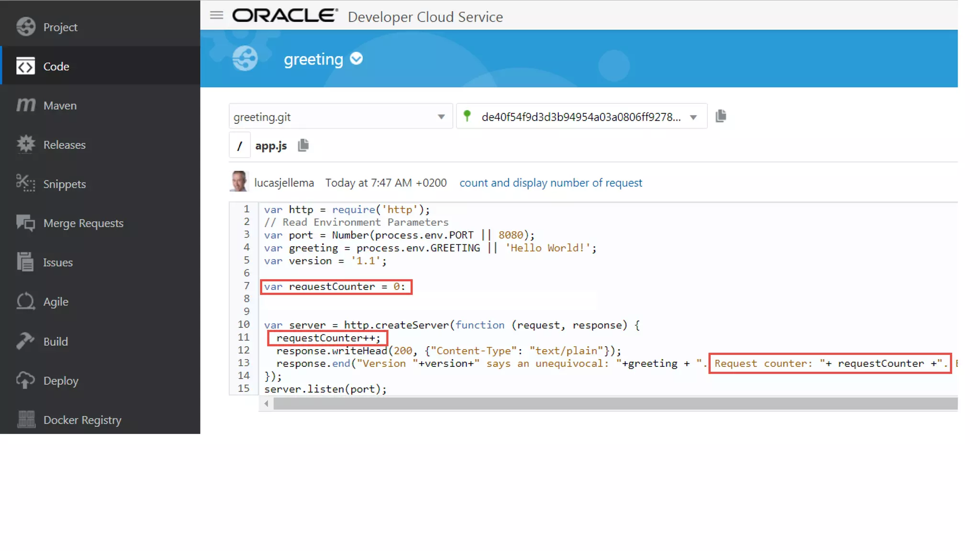Toggle the hamburger navigation menu
The width and height of the screenshot is (980, 551).
[x=216, y=15]
